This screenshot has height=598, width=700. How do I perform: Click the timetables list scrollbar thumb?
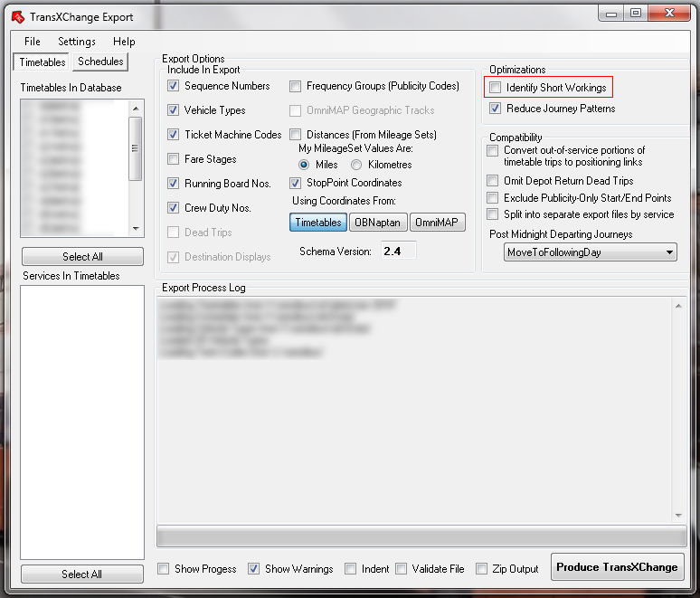point(136,148)
